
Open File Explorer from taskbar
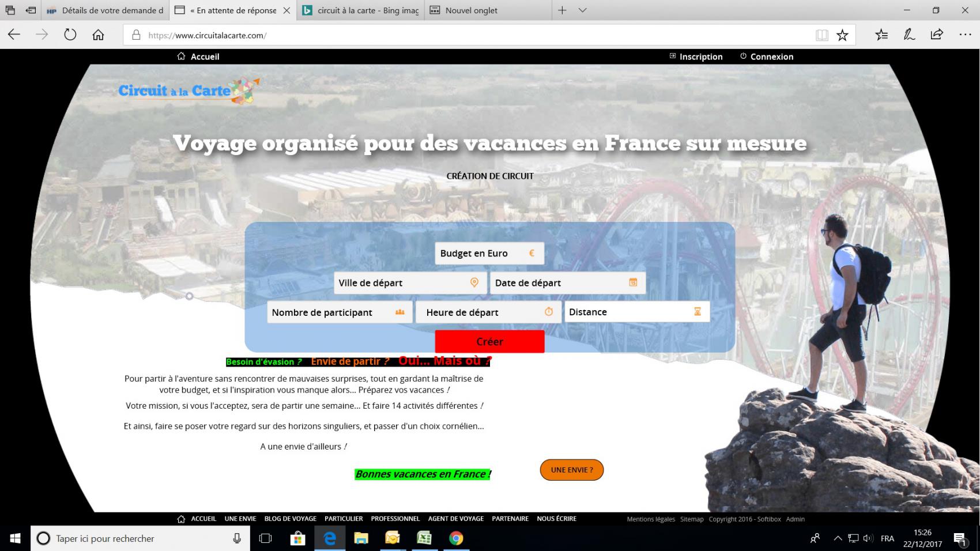(361, 538)
